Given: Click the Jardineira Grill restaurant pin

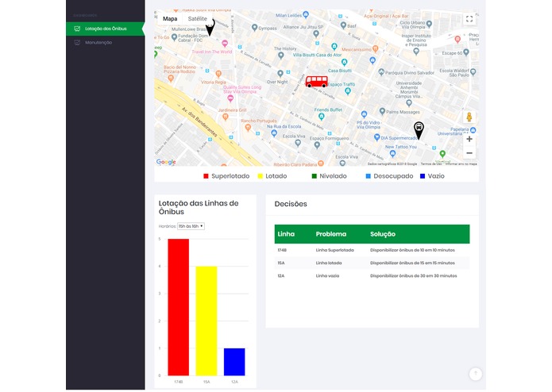Looking at the screenshot, I should tap(226, 117).
